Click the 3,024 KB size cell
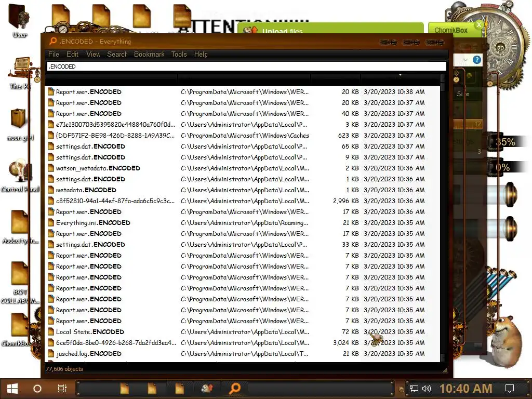The image size is (532, 399). pos(345,343)
